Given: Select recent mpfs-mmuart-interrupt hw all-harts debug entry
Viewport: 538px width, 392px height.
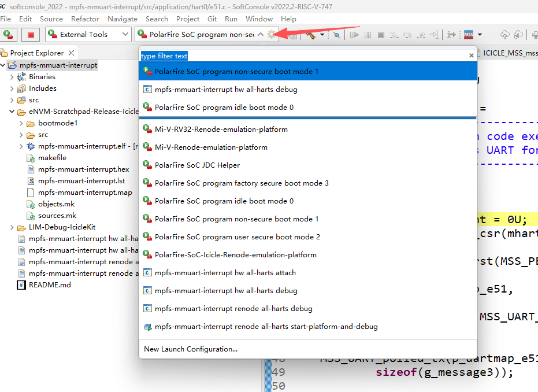Looking at the screenshot, I should 308,89.
